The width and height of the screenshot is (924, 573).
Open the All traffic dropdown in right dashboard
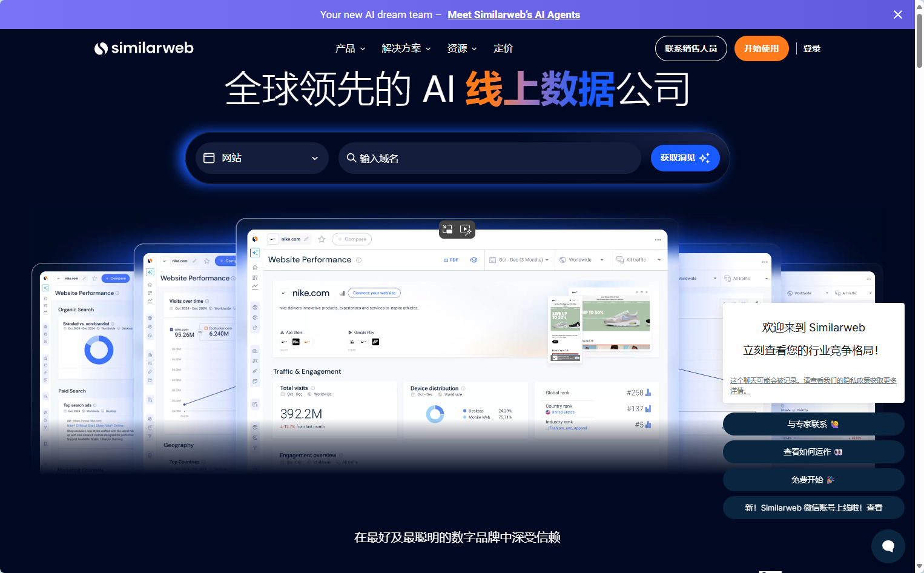pos(746,279)
